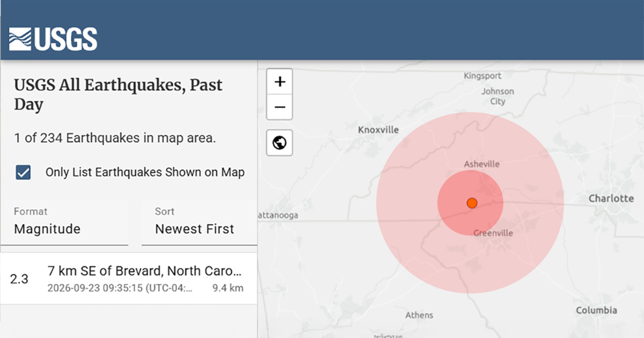The height and width of the screenshot is (338, 644).
Task: Click Johnson City label on map
Action: (497, 96)
